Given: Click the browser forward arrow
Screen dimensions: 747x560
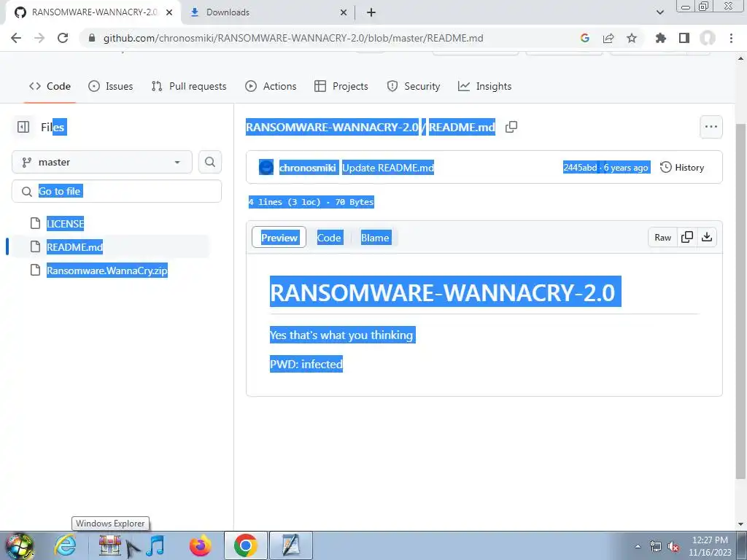Looking at the screenshot, I should 39,38.
